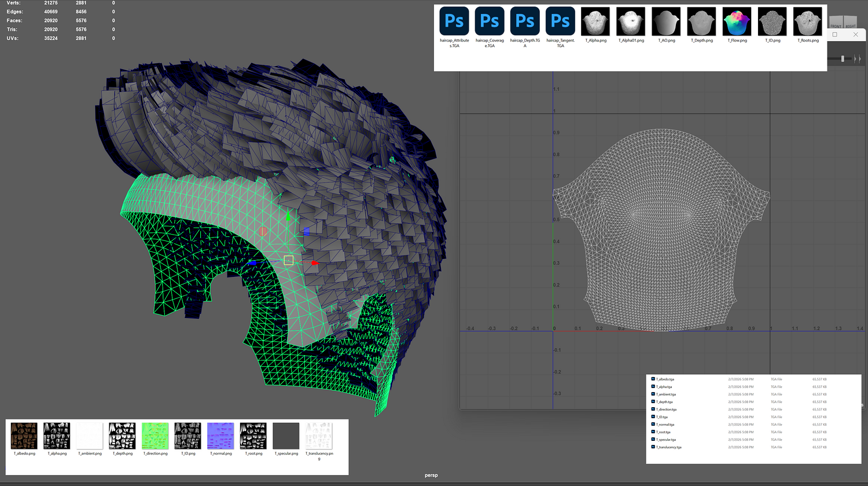This screenshot has width=868, height=486.
Task: Click the T_albedo.tga file icon in list
Action: 653,379
